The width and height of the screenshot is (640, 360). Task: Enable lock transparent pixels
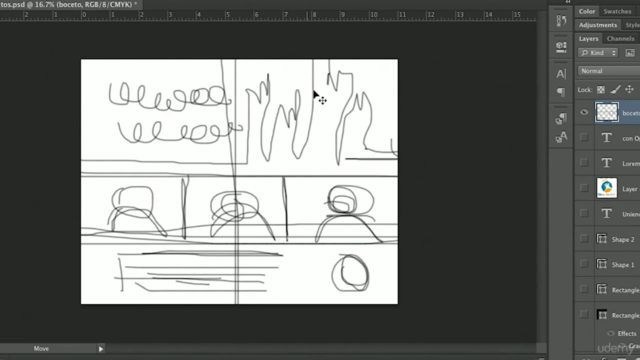pyautogui.click(x=601, y=89)
